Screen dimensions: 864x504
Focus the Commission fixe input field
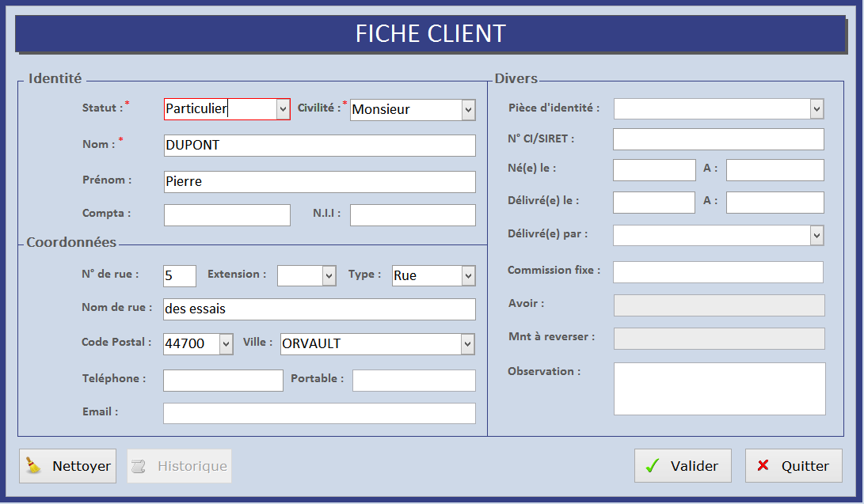point(718,272)
